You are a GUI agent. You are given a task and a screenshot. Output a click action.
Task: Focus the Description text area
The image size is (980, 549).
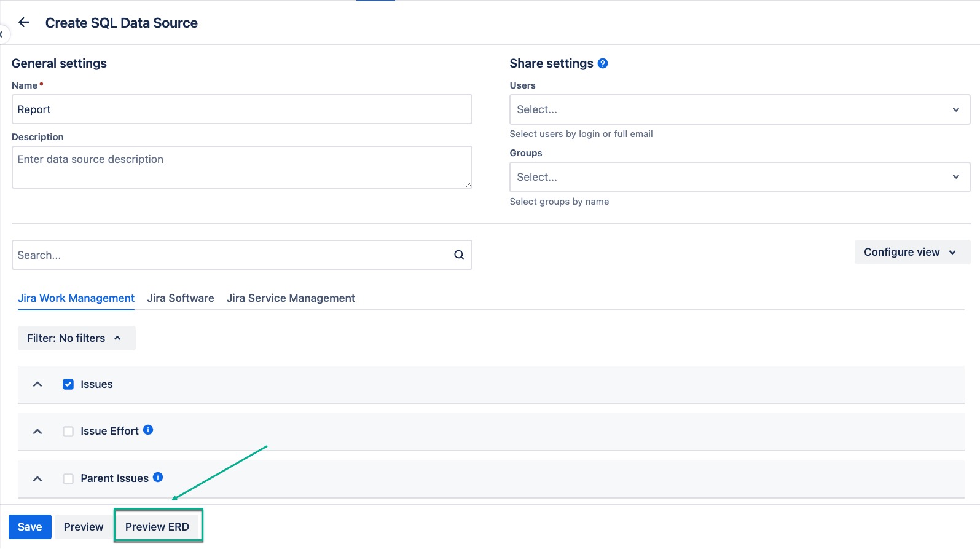pyautogui.click(x=241, y=167)
